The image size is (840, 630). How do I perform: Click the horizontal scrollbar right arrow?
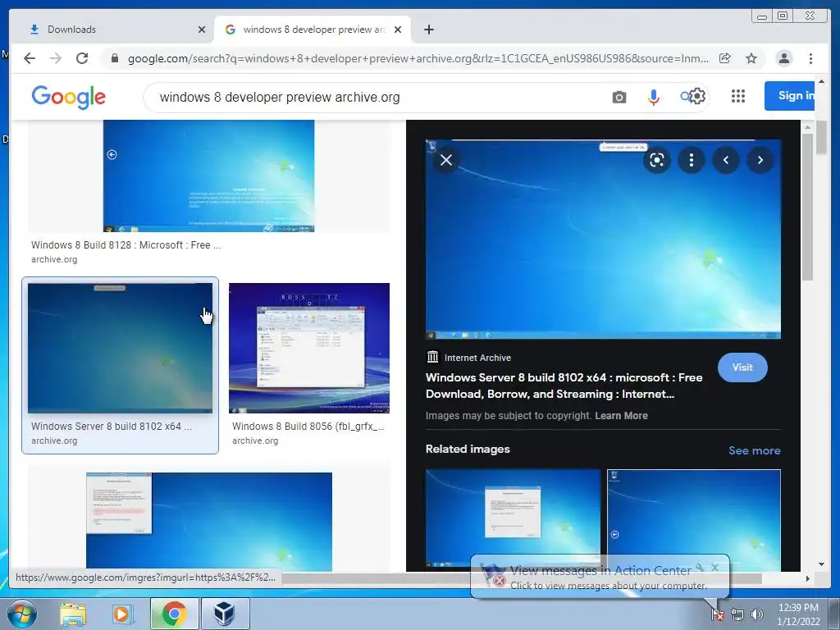[808, 578]
